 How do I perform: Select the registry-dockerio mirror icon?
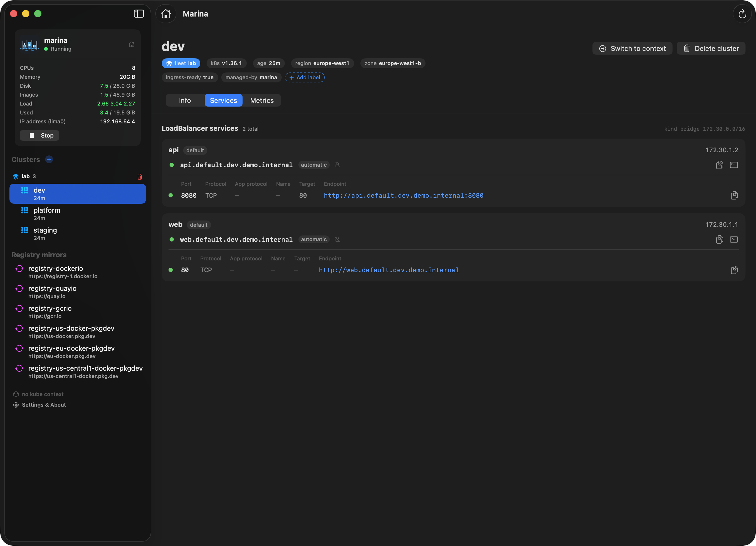click(x=19, y=269)
